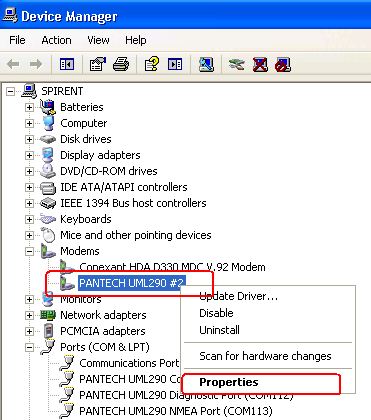Click the Keyboards category icon
Screen dimensions: 371x420
pos(48,219)
